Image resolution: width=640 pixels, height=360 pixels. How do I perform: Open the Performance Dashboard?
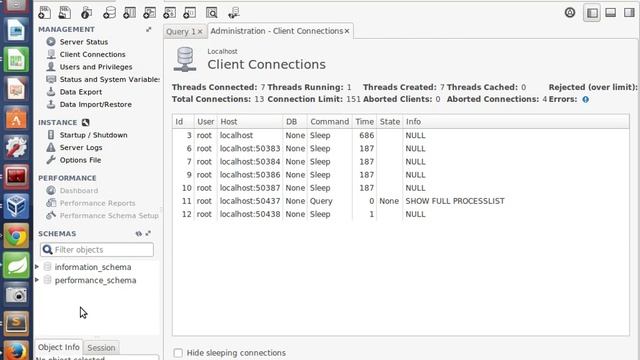(x=78, y=191)
